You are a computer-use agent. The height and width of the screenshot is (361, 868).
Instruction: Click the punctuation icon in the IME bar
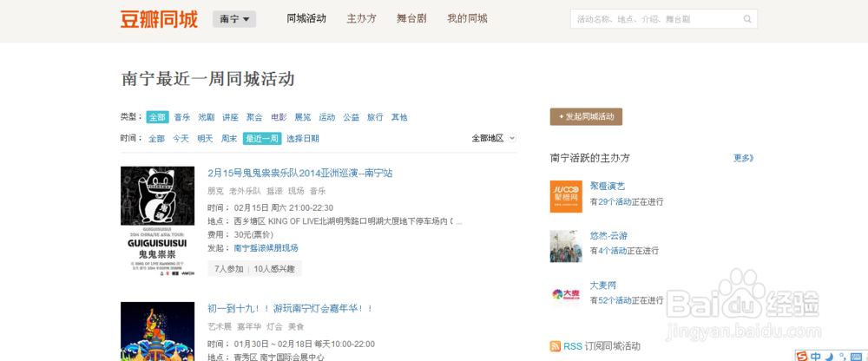point(843,356)
